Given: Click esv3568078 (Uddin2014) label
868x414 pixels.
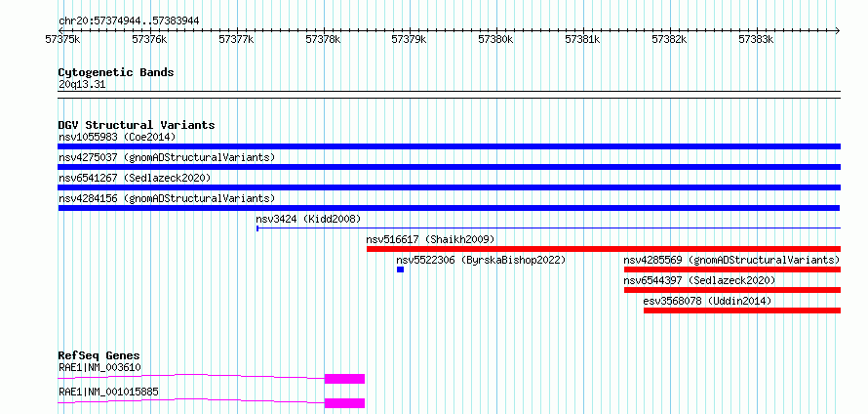Looking at the screenshot, I should coord(707,301).
